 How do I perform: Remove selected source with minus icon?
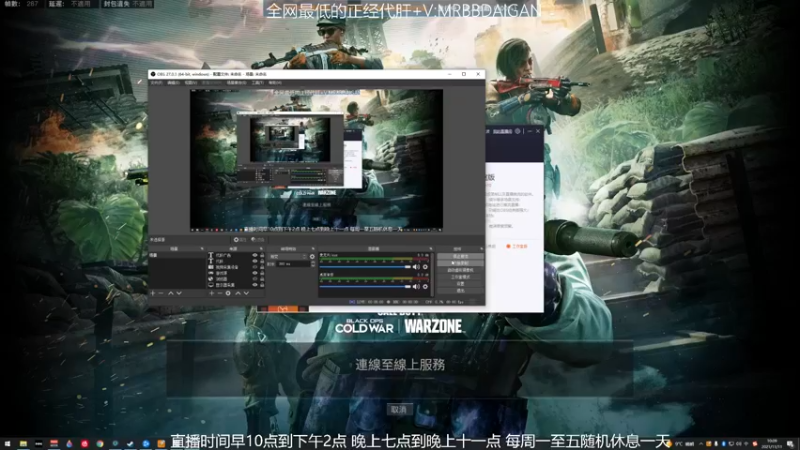point(220,293)
